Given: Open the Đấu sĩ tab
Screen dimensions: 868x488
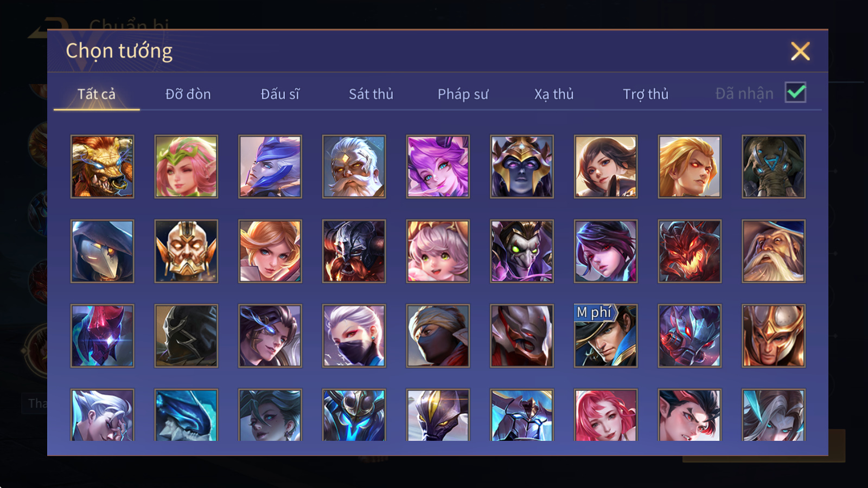Looking at the screenshot, I should pos(280,94).
